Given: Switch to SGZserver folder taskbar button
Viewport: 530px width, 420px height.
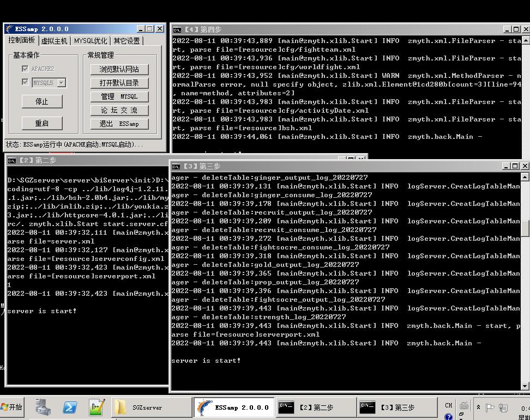Looking at the screenshot, I should click(x=152, y=407).
